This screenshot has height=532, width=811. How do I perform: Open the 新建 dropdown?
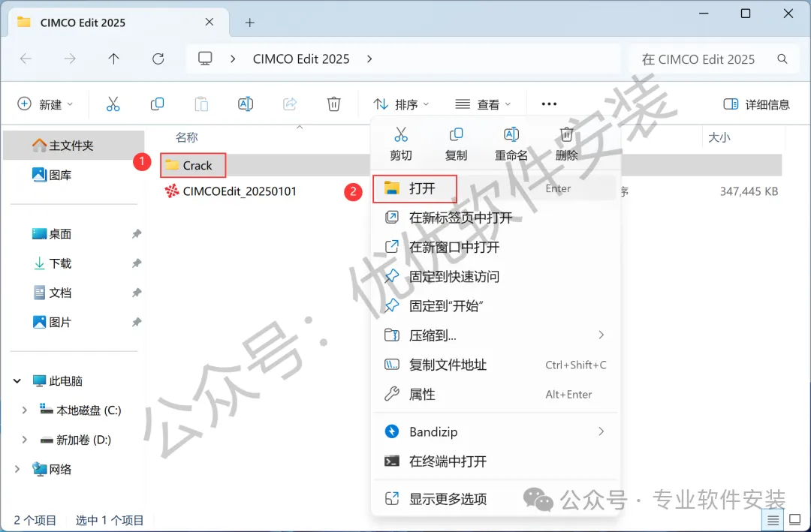click(x=45, y=104)
